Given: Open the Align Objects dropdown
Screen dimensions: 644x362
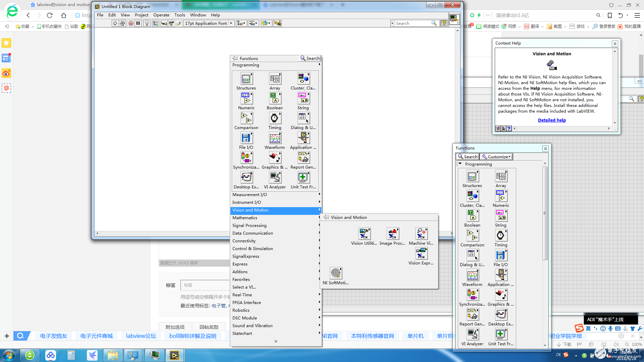Looking at the screenshot, I should tap(241, 23).
